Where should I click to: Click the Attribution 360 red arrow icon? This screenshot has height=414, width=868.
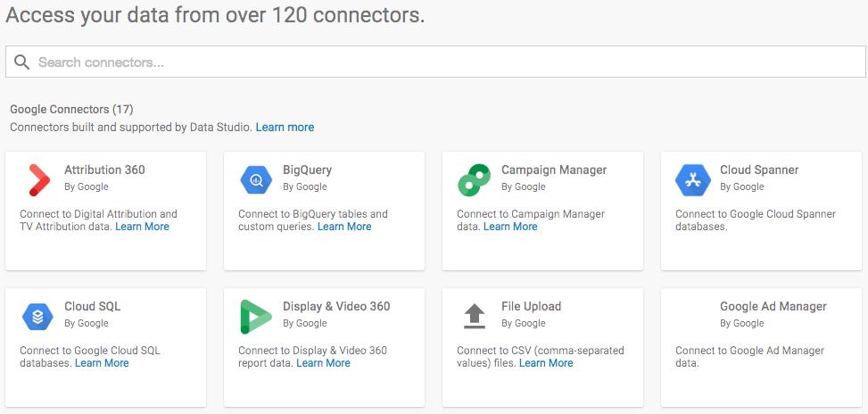point(37,179)
